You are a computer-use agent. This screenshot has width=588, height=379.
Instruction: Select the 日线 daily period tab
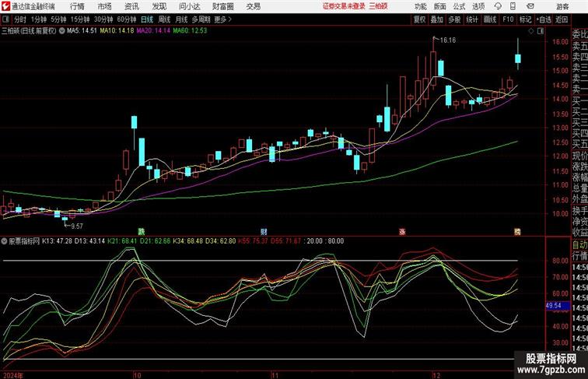coord(147,19)
